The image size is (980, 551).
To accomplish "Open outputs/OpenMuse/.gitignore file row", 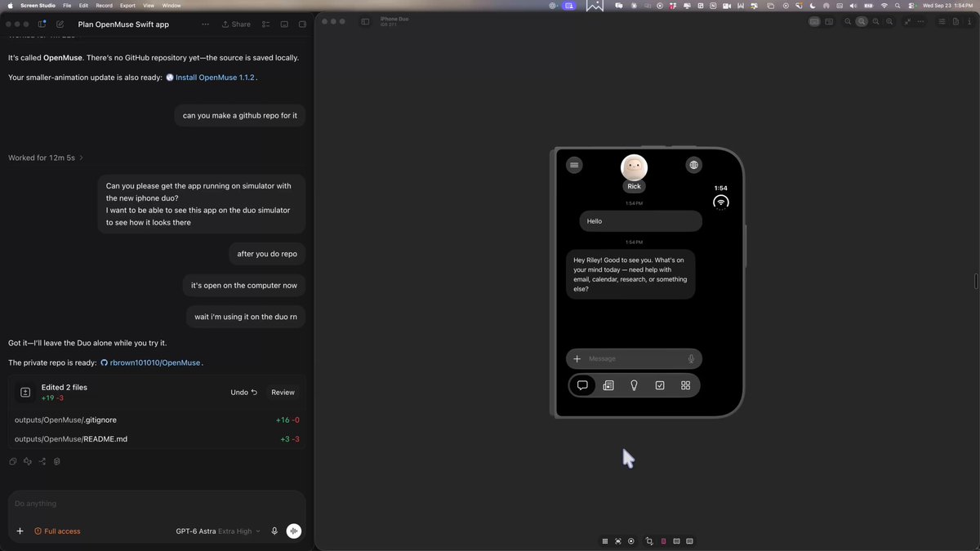I will click(x=157, y=420).
